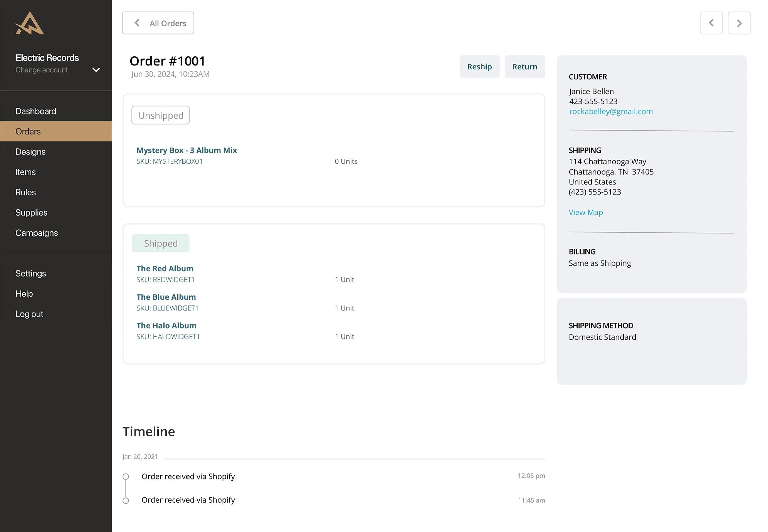The width and height of the screenshot is (768, 532).
Task: Navigate to Items in the sidebar
Action: (x=25, y=172)
